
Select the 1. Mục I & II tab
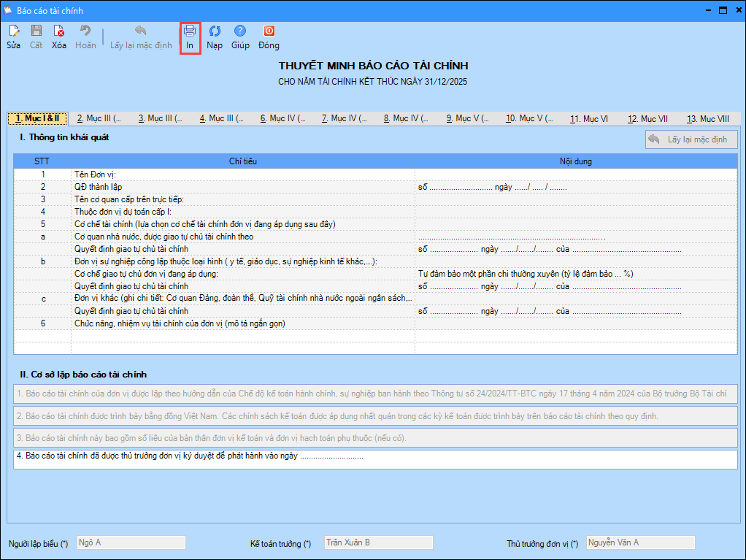tap(37, 118)
